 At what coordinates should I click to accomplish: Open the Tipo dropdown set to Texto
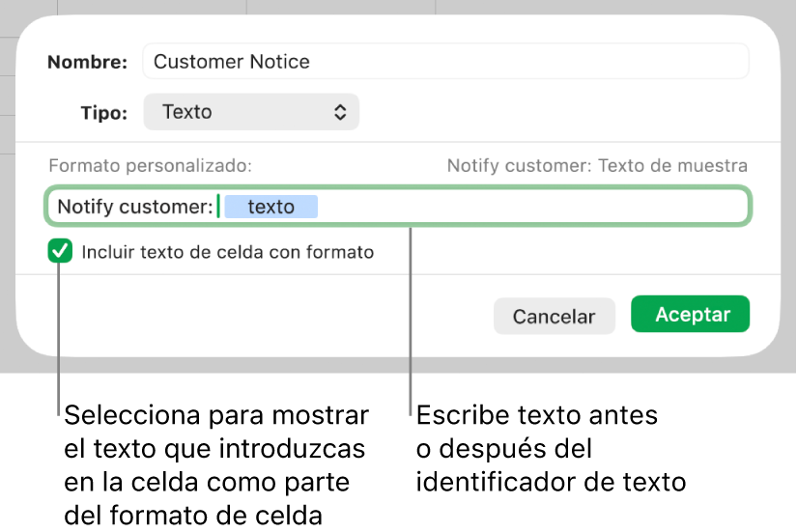pyautogui.click(x=251, y=112)
